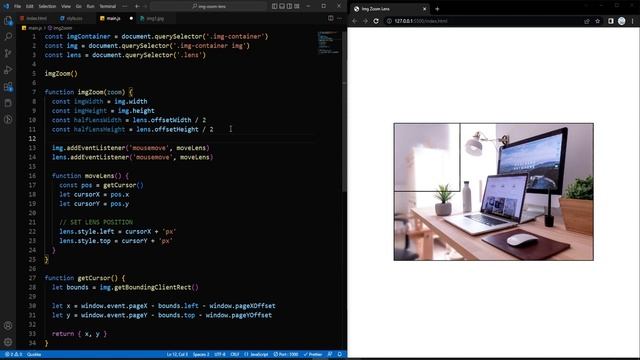The image size is (640, 360).
Task: Click the img-zoom-lens command center search box
Action: coord(209,6)
